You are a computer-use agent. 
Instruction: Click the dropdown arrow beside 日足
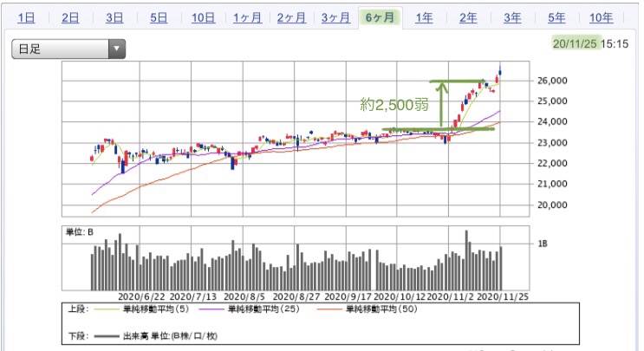(x=117, y=49)
